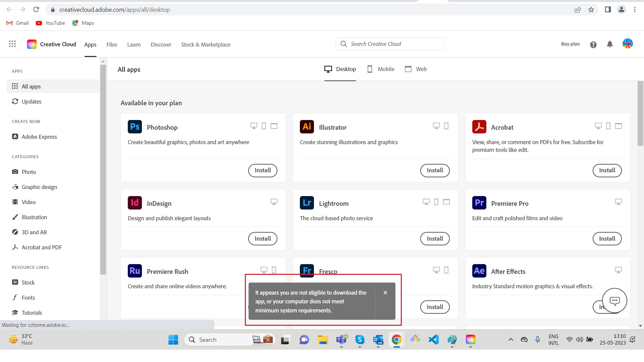Install Lightroom
The image size is (644, 362).
pyautogui.click(x=435, y=239)
